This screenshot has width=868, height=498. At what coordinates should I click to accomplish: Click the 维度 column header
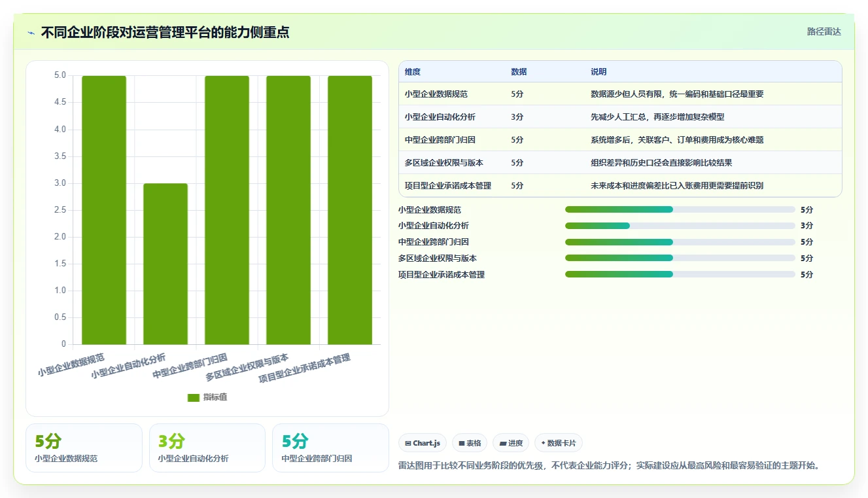[413, 72]
